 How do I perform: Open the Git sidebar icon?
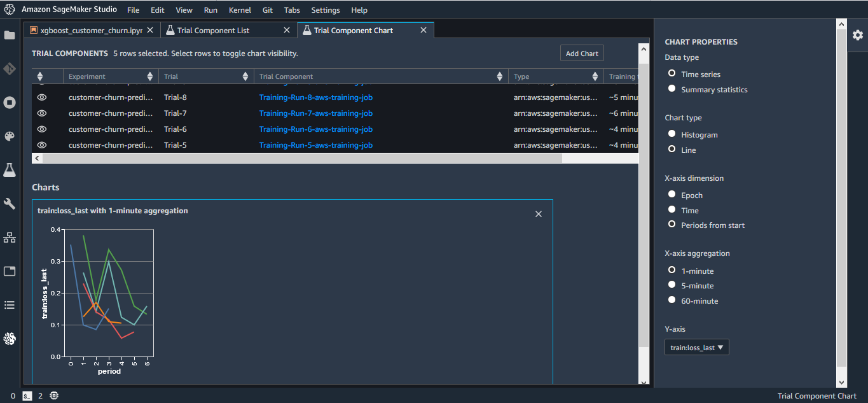point(10,69)
